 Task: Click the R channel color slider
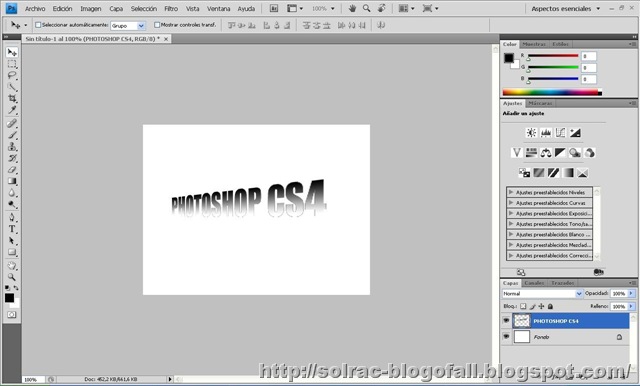point(553,56)
